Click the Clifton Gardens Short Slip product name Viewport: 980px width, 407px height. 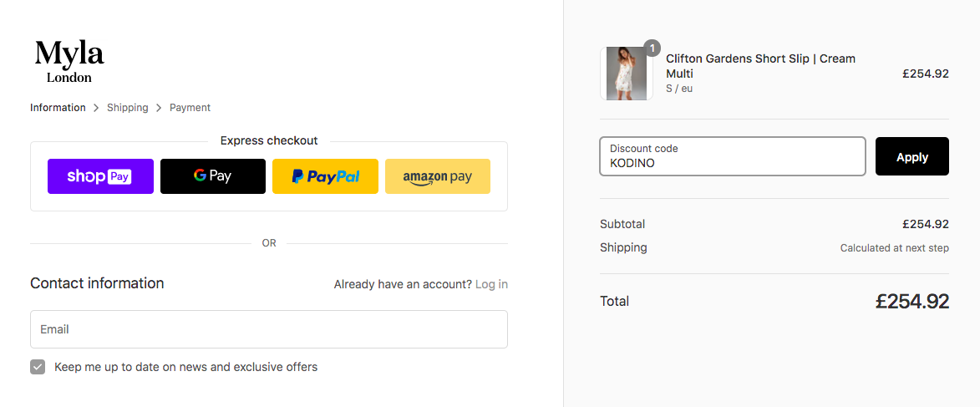coord(760,66)
